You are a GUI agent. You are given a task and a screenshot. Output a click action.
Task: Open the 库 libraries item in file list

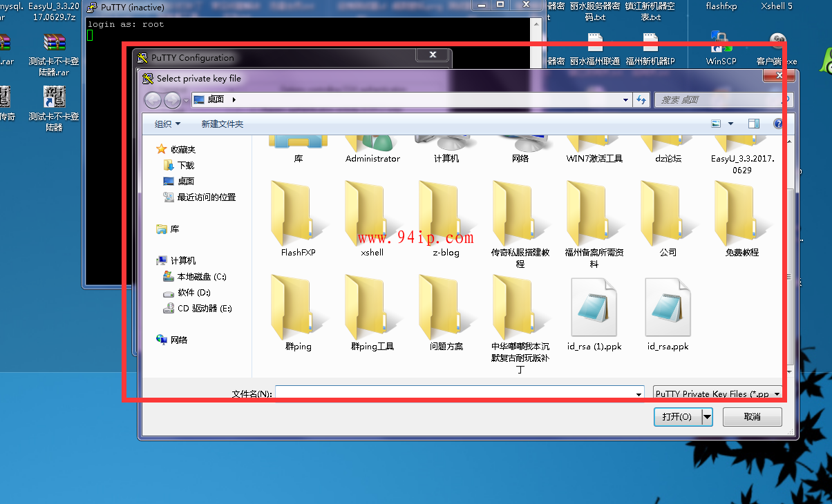[x=298, y=150]
